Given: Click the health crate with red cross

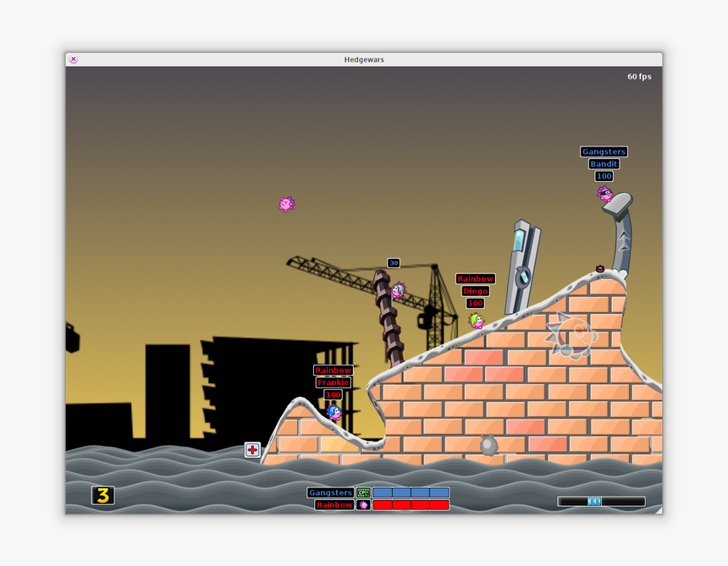Looking at the screenshot, I should [x=252, y=450].
